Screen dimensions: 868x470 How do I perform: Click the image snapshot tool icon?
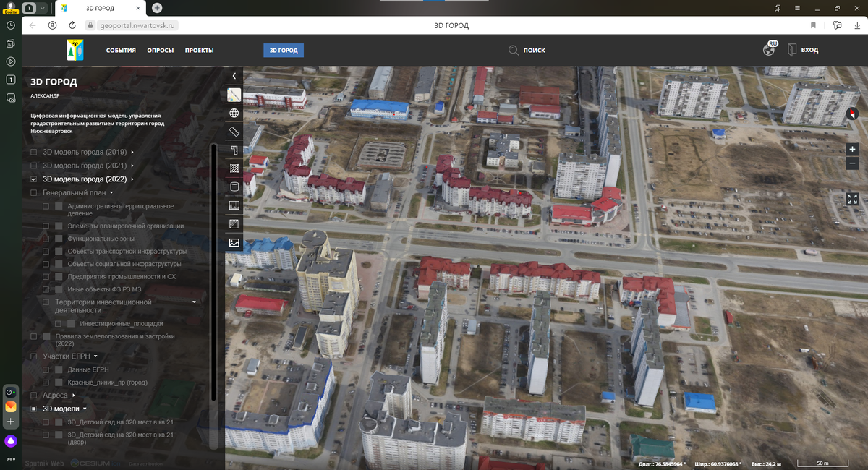(x=234, y=242)
